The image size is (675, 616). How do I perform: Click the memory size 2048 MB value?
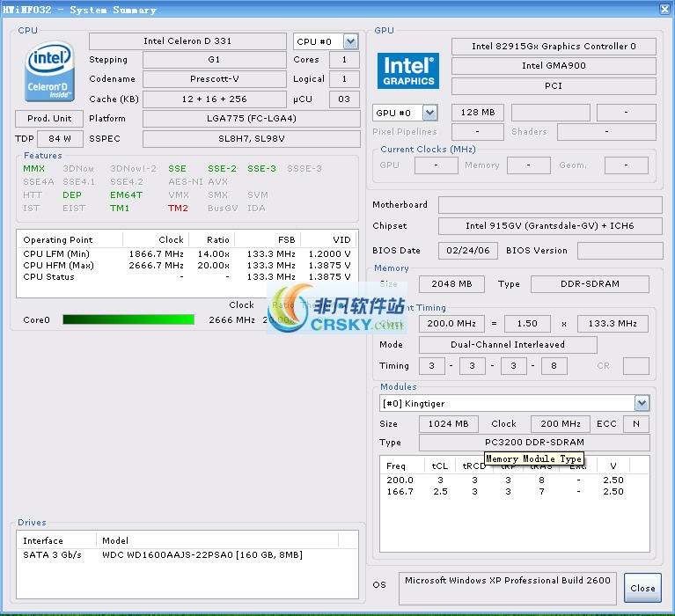(x=451, y=284)
